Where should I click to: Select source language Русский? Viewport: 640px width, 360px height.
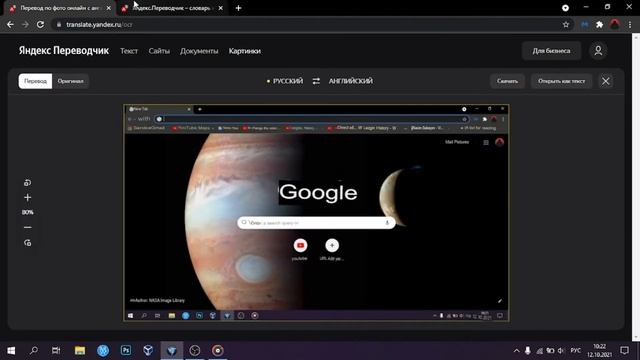288,81
